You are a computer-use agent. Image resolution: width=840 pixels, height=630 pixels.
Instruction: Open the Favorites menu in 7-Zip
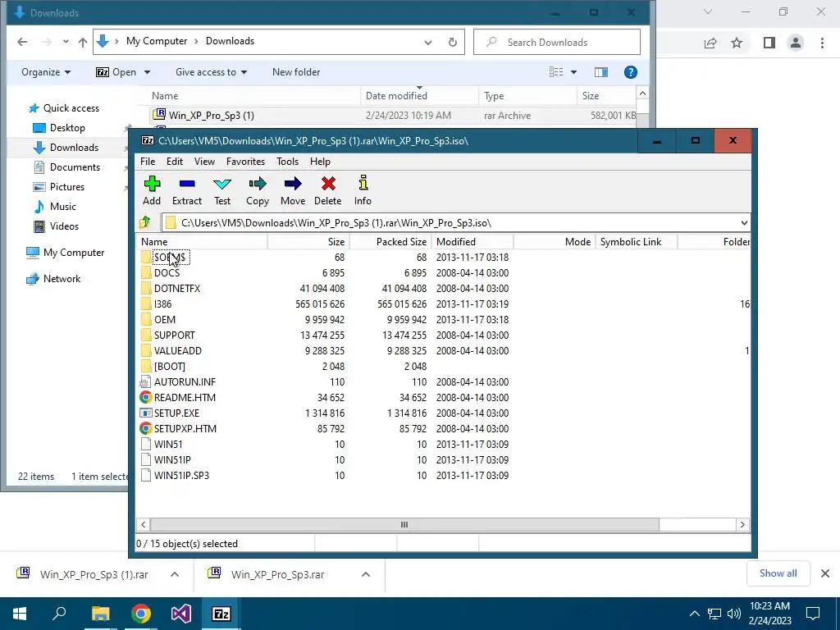point(245,162)
